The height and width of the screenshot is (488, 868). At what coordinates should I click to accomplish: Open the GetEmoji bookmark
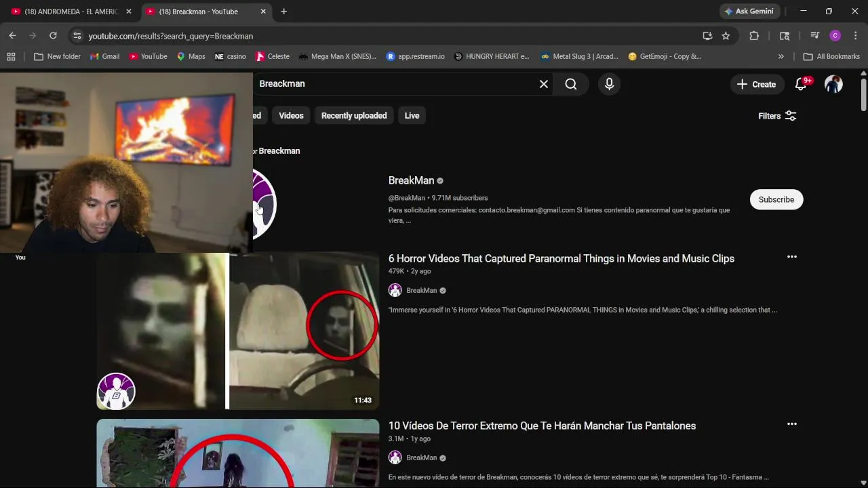pos(665,56)
